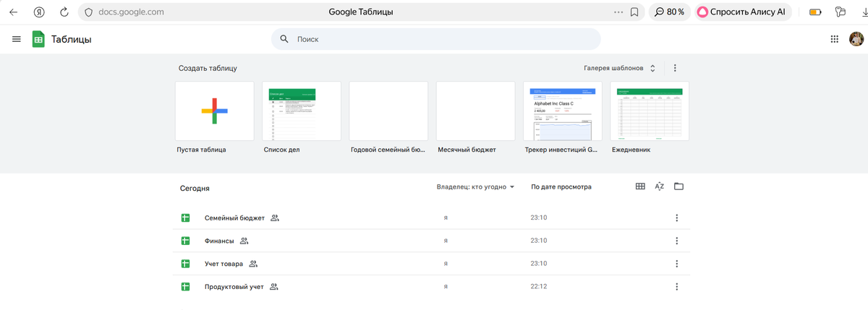Viewport: 868px width, 310px height.
Task: Click the Финансы sheet file icon
Action: point(185,241)
